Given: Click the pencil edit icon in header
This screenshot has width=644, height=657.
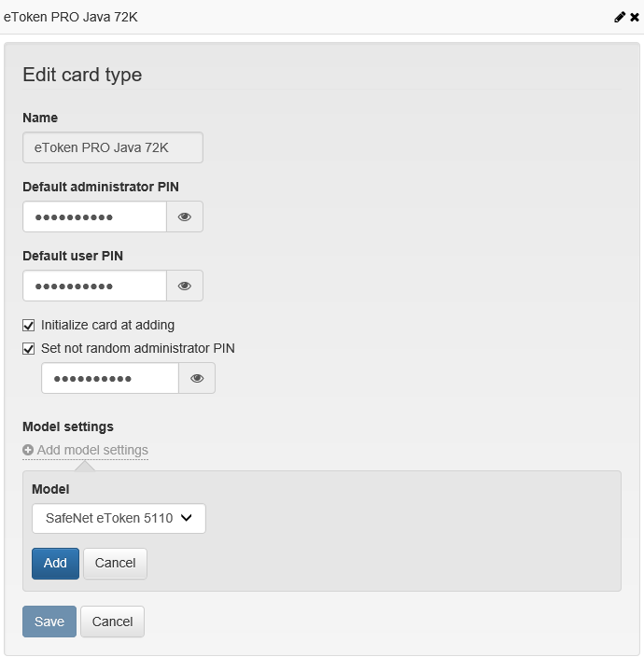Looking at the screenshot, I should (x=620, y=17).
